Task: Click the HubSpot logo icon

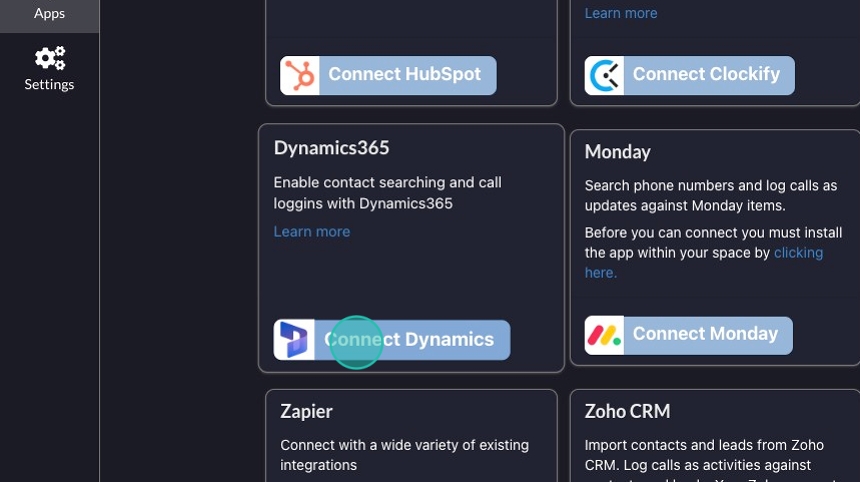Action: (x=300, y=75)
